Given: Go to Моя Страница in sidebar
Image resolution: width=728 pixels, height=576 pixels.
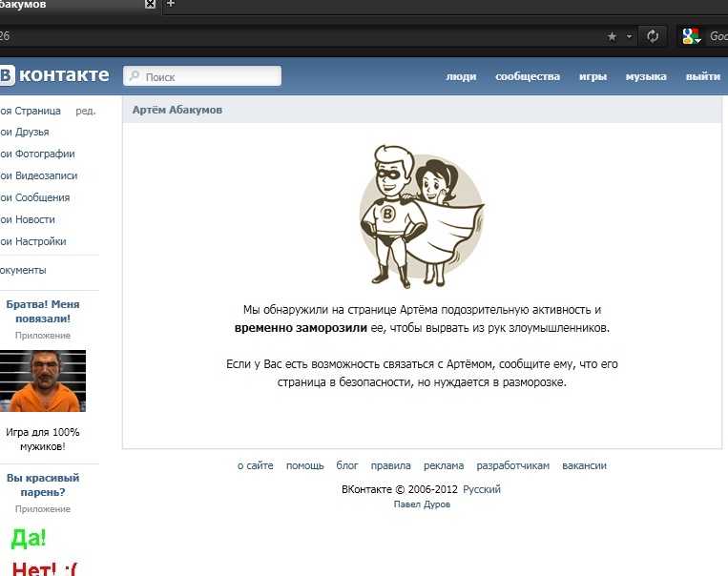Looking at the screenshot, I should pos(31,111).
